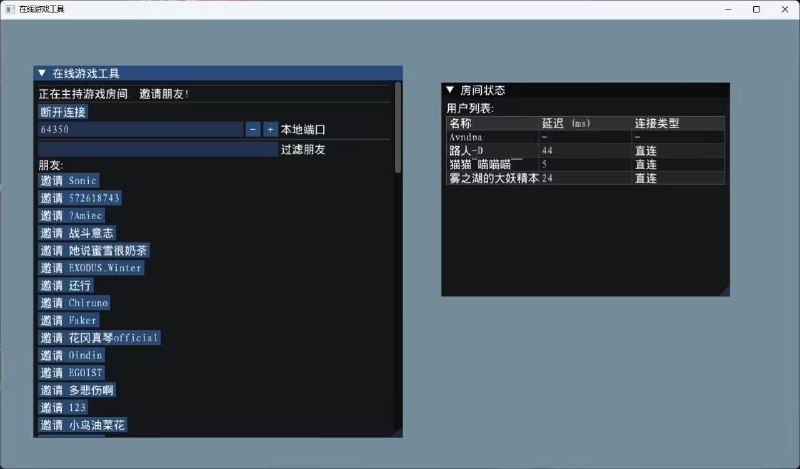
Task: Click the 连接类型 column header
Action: click(x=678, y=123)
